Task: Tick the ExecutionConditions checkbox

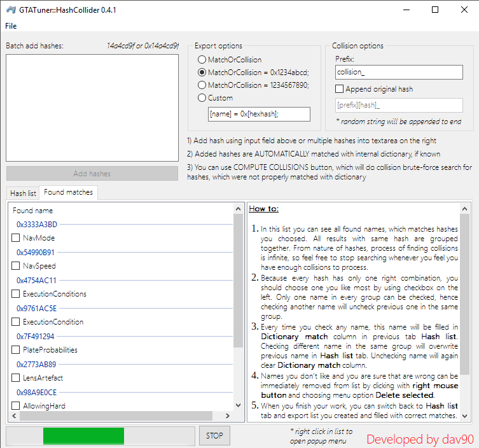Action: (15, 293)
